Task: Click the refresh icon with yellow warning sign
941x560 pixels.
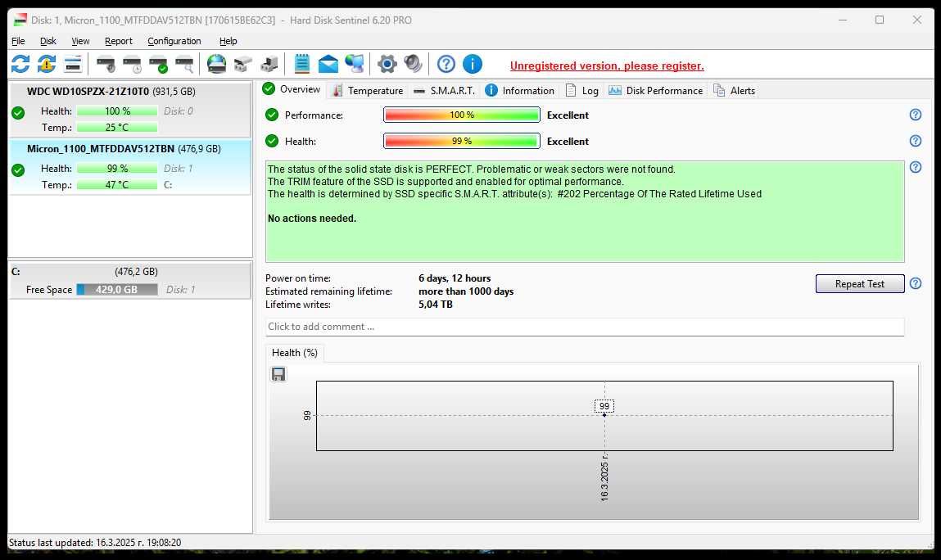Action: point(46,64)
